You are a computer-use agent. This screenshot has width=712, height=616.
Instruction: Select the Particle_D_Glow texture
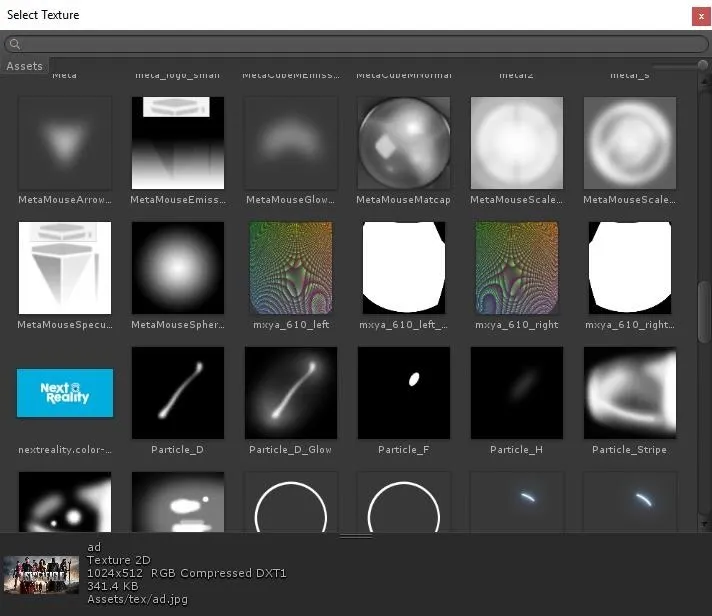coord(291,393)
